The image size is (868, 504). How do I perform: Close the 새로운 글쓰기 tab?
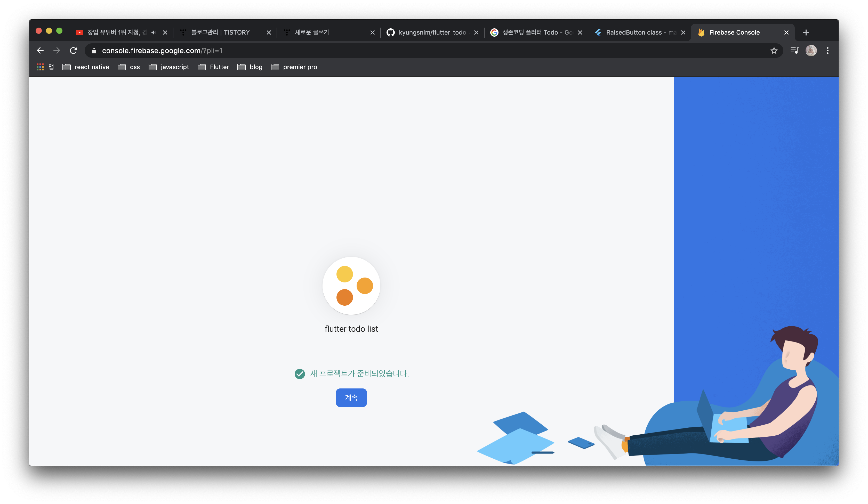tap(372, 32)
